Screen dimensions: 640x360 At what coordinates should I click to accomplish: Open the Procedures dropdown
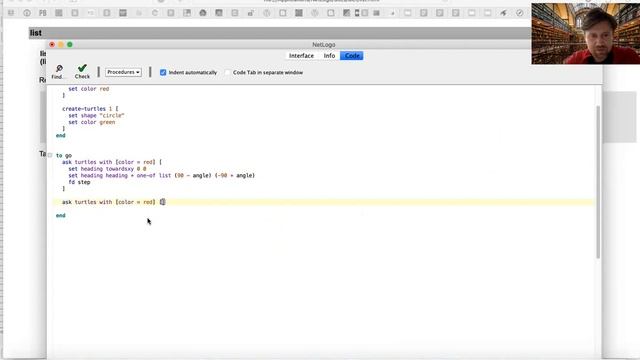123,72
